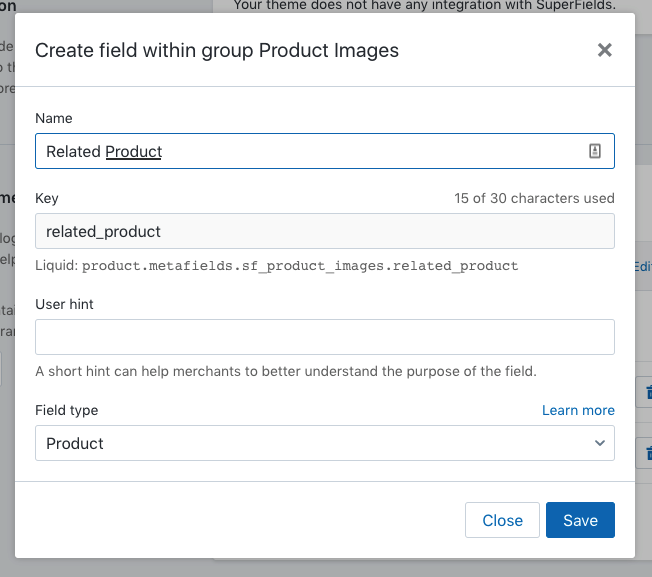This screenshot has height=577, width=652.
Task: Click the 'User hint' label
Action: pos(64,304)
